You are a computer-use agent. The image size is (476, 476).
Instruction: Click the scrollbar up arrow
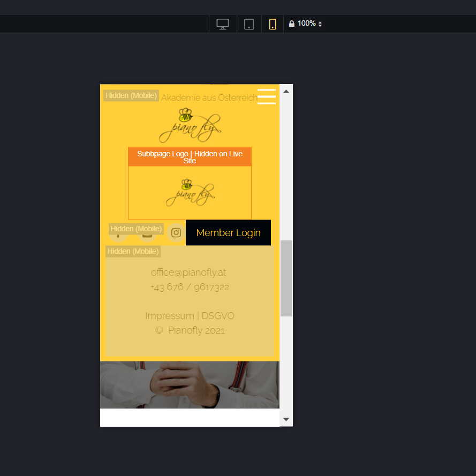point(286,92)
